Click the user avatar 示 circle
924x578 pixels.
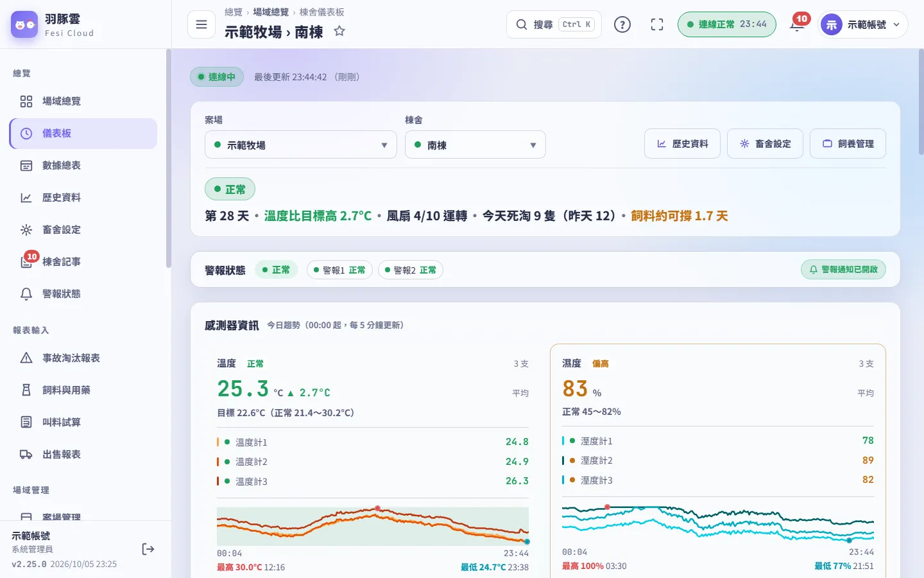[832, 24]
